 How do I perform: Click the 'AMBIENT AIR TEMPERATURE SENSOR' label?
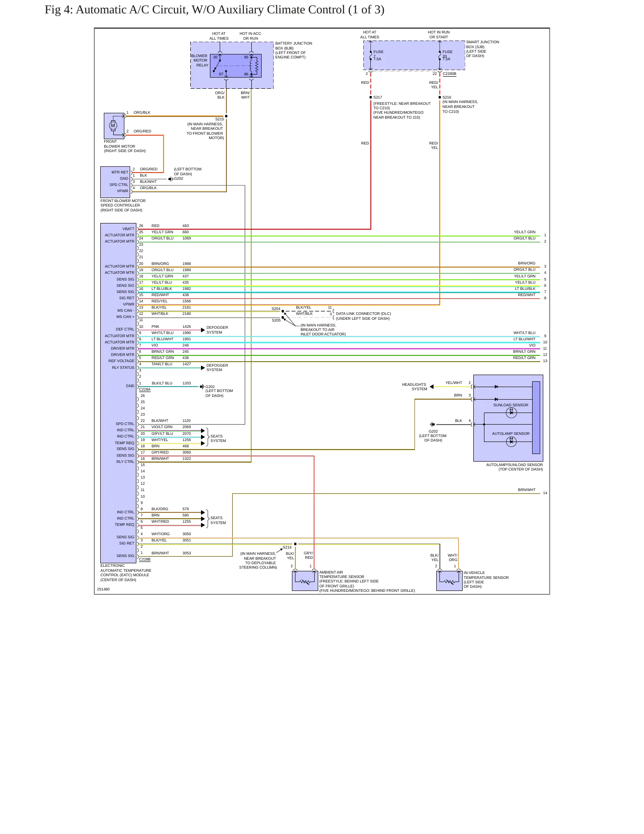(x=342, y=574)
